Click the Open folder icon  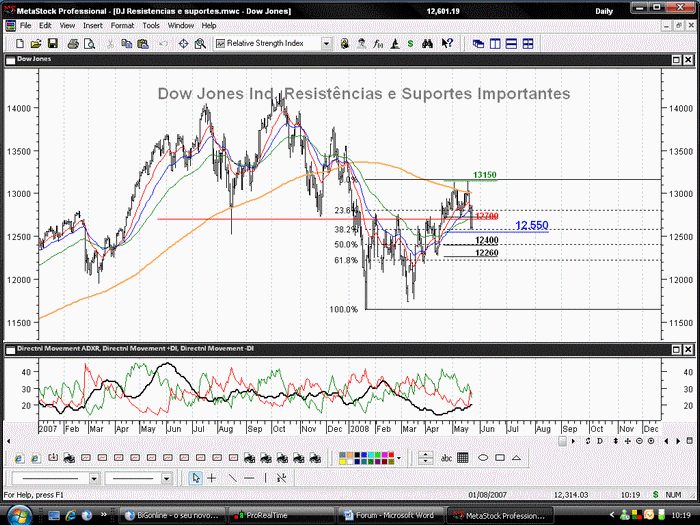tap(36, 44)
